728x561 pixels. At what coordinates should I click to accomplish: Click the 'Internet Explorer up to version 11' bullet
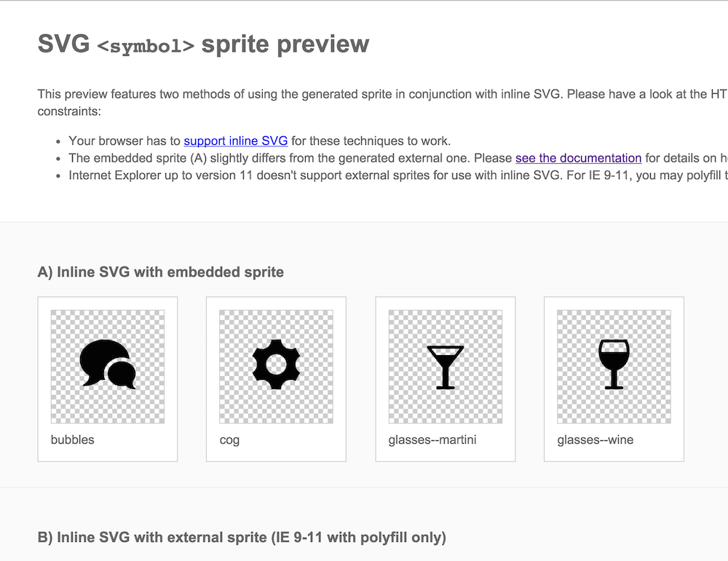(x=364, y=175)
